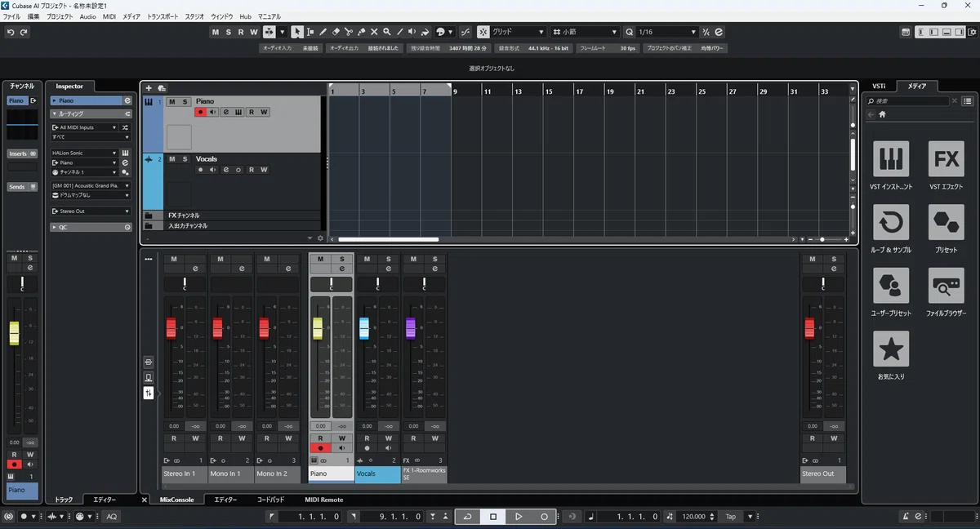Select the Object Selection arrow tool
The height and width of the screenshot is (529, 980).
[x=297, y=32]
